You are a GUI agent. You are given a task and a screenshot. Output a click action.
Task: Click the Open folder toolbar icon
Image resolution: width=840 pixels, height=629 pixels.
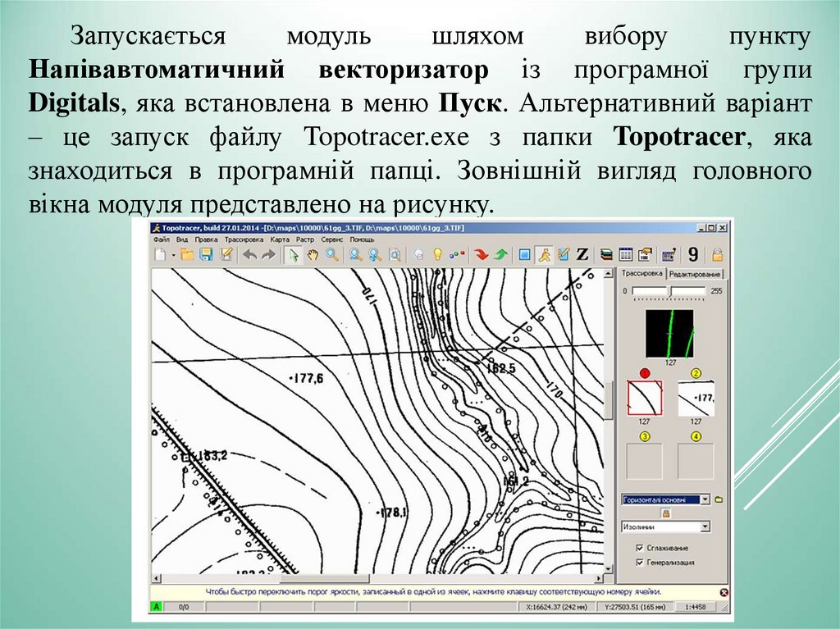click(x=187, y=255)
